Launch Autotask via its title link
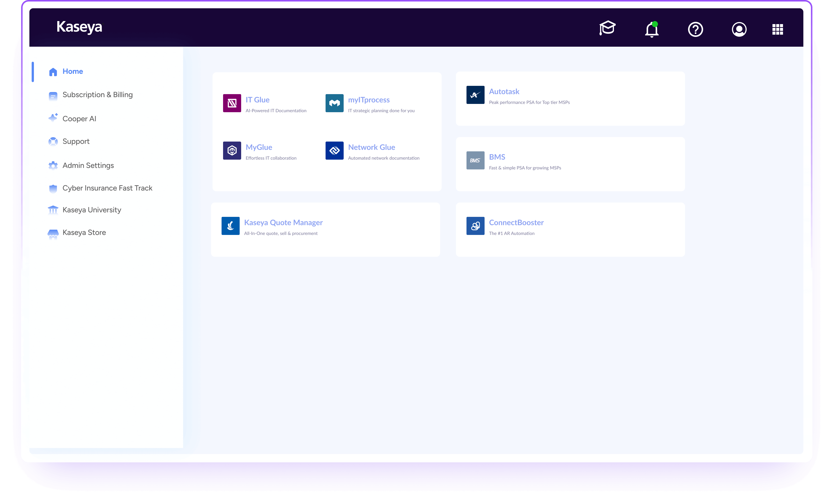 pos(504,92)
